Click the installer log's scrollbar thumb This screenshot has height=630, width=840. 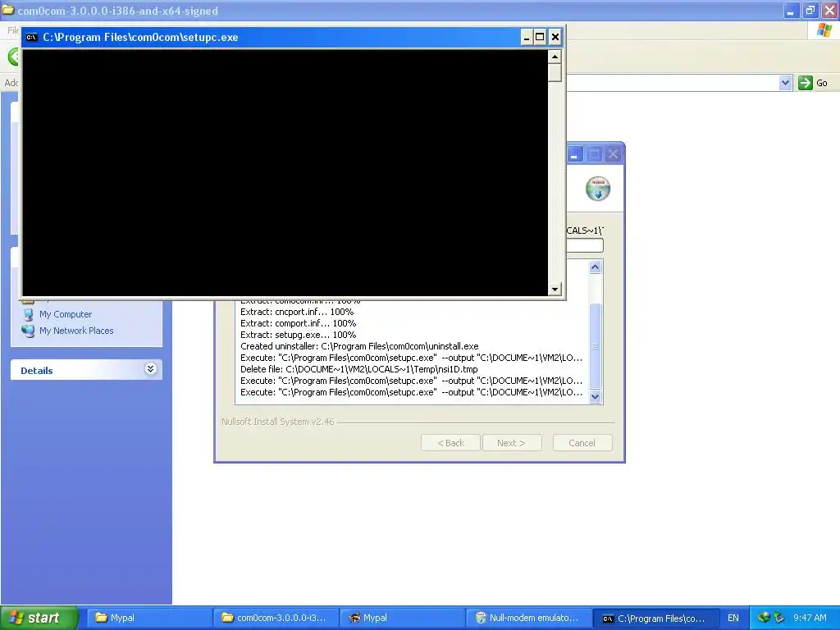click(596, 346)
